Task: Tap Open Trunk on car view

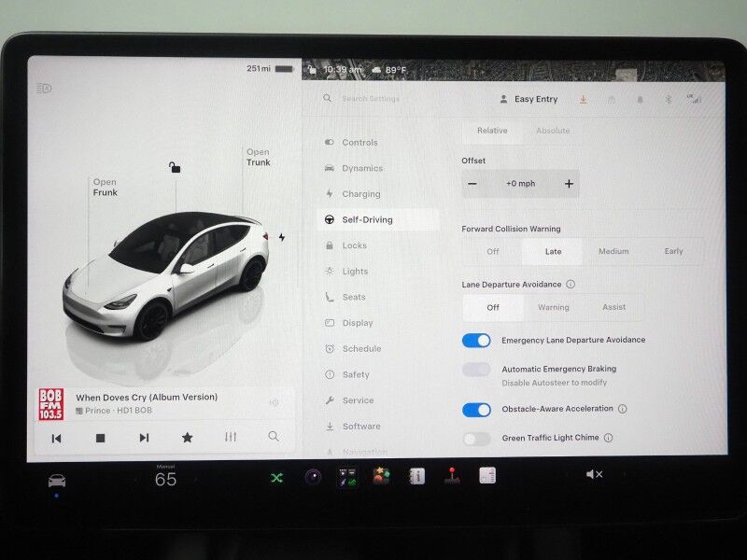Action: (x=259, y=157)
